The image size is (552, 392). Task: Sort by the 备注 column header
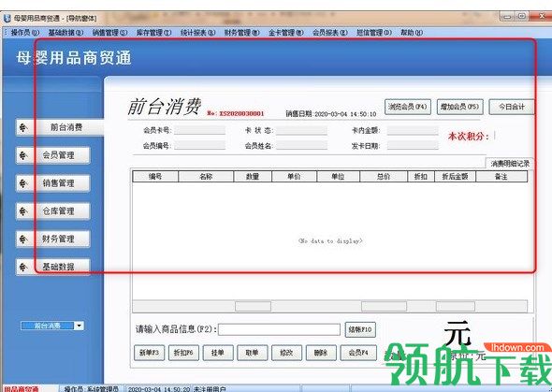[x=501, y=176]
